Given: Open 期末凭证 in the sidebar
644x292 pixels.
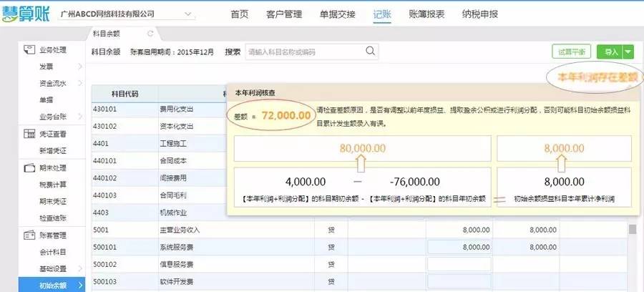Looking at the screenshot, I should pos(52,202).
